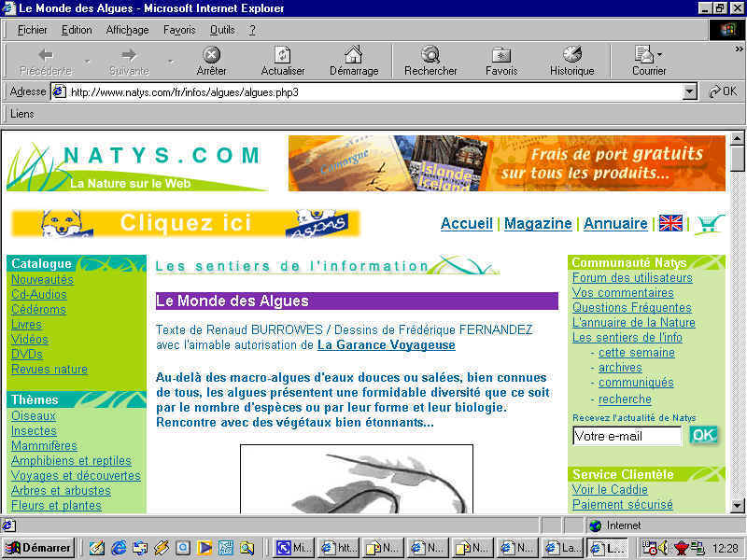Viewport: 747px width, 560px height.
Task: Switch to the Mi... taskbar window
Action: [294, 548]
